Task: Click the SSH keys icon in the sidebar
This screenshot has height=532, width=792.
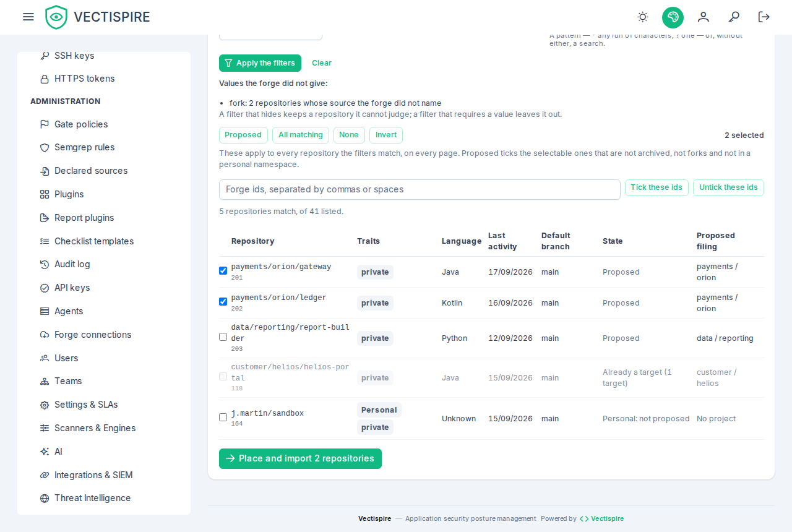Action: click(x=45, y=56)
